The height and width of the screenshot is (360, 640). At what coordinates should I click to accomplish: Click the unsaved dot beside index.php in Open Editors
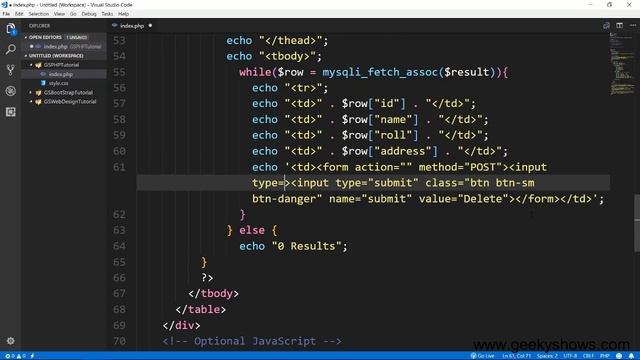click(x=31, y=47)
